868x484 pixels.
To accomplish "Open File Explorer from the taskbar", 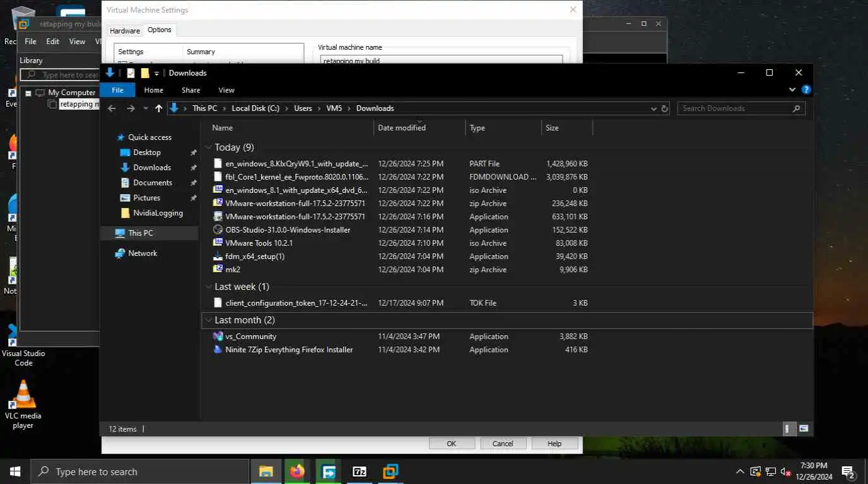I will [266, 471].
